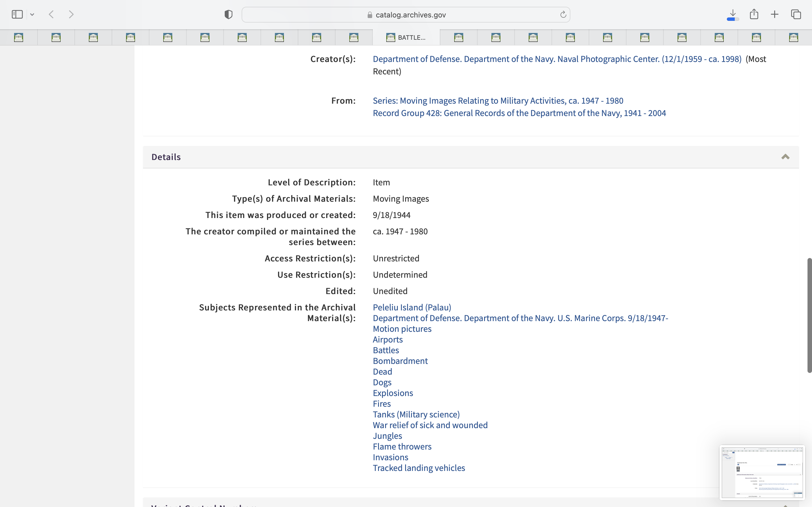Switch to the first browser tab

(x=19, y=37)
